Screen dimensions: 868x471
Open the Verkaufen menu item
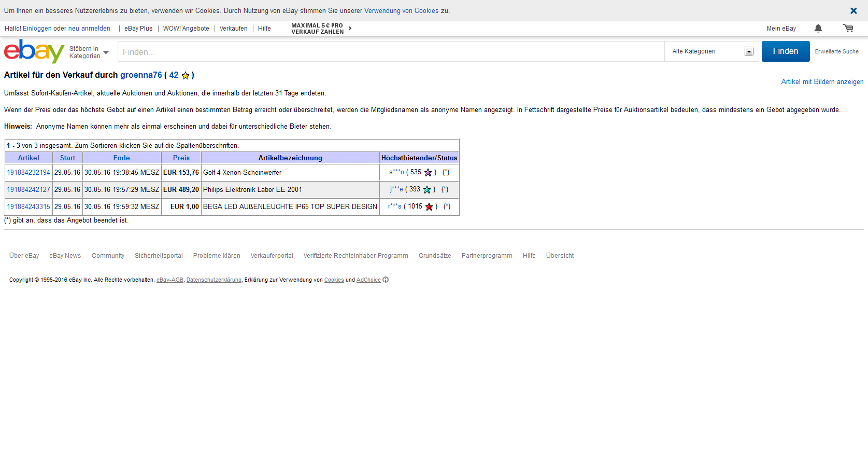click(233, 29)
